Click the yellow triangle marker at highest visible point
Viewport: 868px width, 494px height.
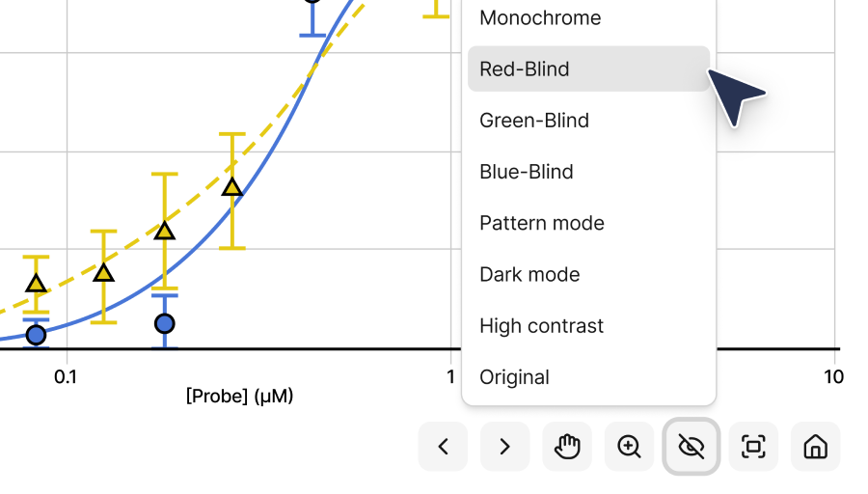[x=231, y=187]
